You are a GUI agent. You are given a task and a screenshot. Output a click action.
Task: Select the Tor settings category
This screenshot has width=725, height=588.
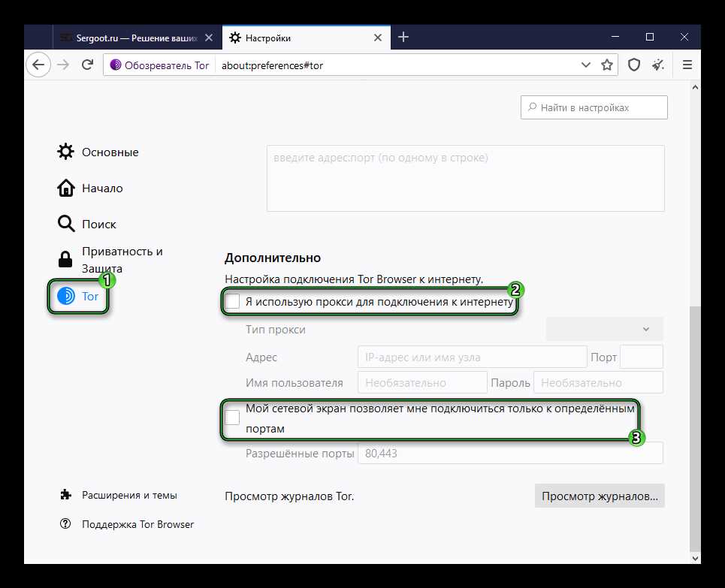(78, 297)
